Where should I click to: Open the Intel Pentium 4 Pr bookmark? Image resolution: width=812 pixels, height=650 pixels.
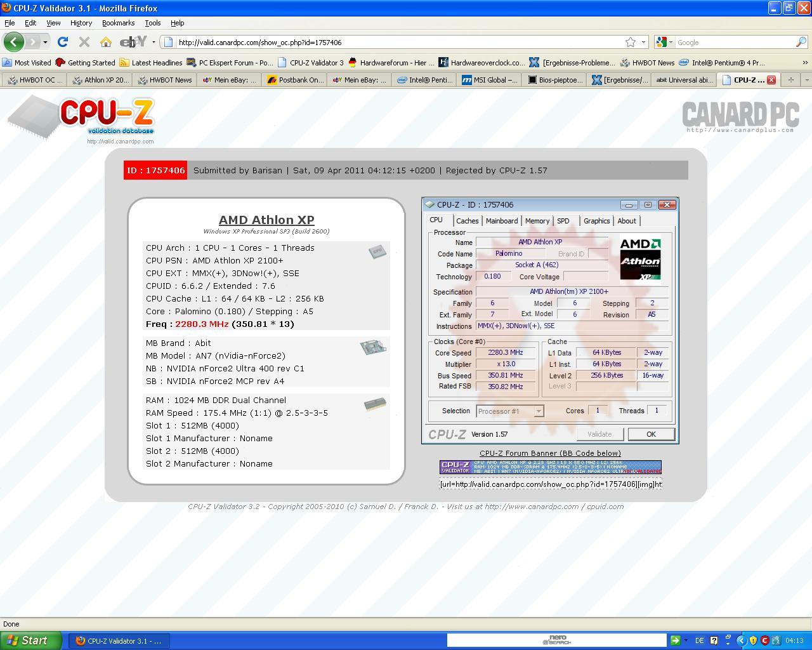(722, 63)
